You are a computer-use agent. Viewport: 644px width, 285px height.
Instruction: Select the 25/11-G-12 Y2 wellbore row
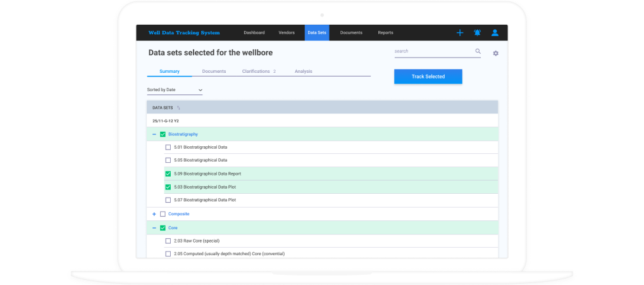(323, 121)
